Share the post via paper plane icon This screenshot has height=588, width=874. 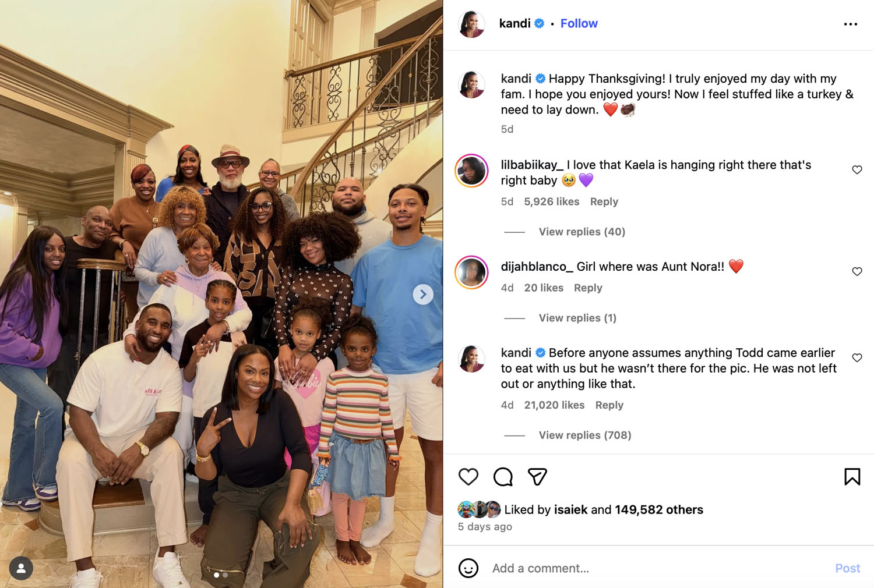(537, 477)
